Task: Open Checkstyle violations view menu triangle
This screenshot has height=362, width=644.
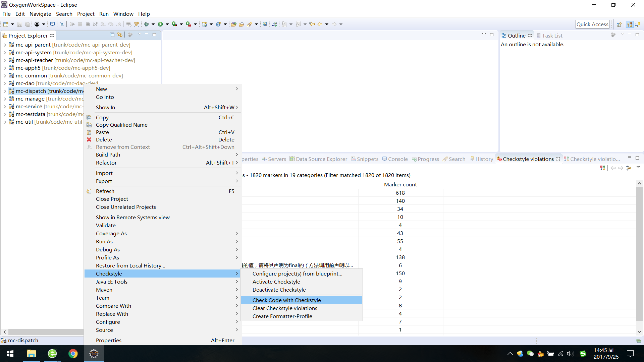Action: point(638,167)
